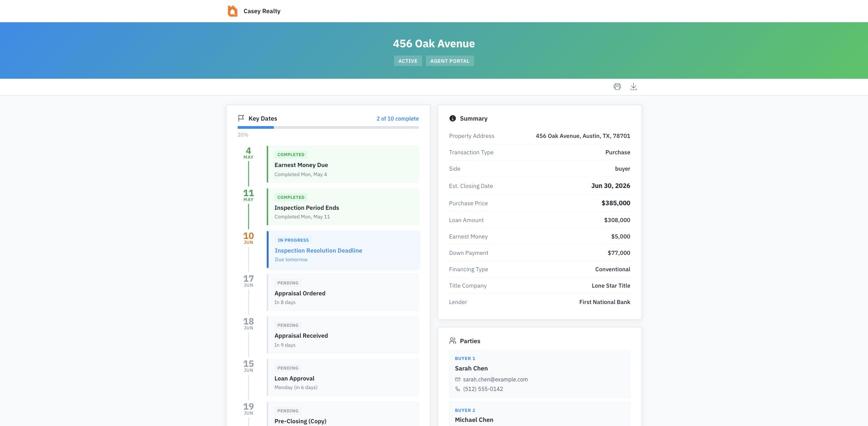The width and height of the screenshot is (868, 426).
Task: Click the ACTIVE badge
Action: coord(408,61)
